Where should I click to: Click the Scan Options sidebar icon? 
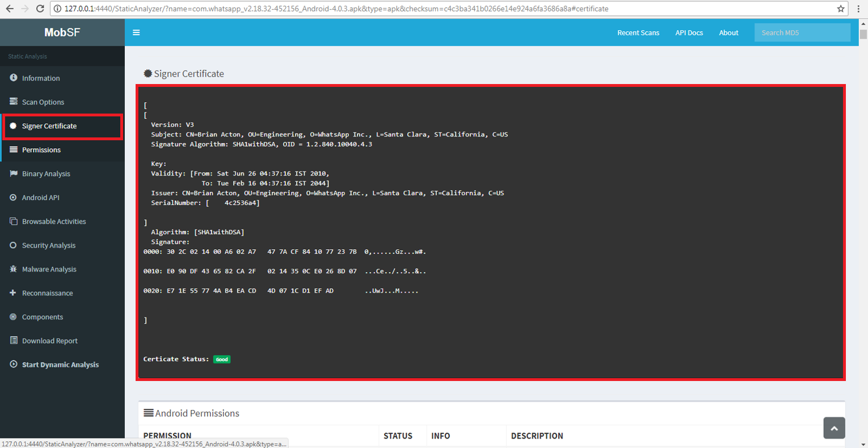tap(13, 102)
